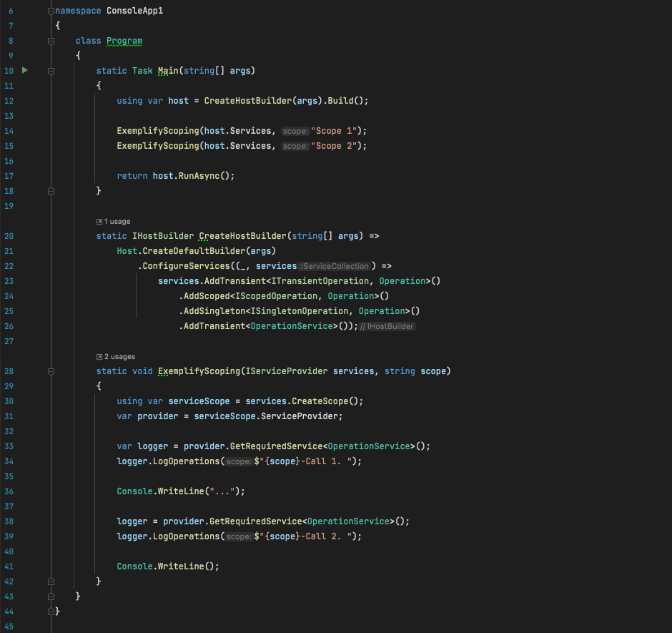Viewport: 672px width, 633px height.
Task: Fold the Main method body
Action: (x=51, y=71)
